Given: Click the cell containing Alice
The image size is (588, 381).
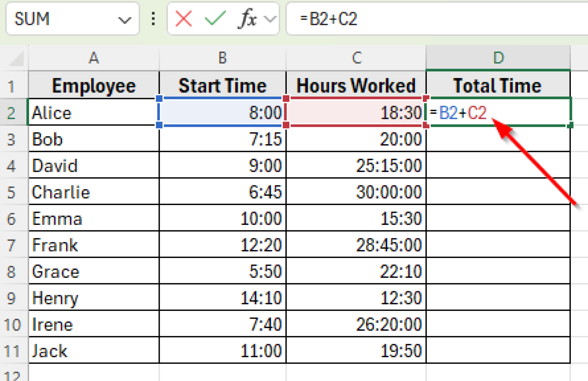Looking at the screenshot, I should coord(93,112).
